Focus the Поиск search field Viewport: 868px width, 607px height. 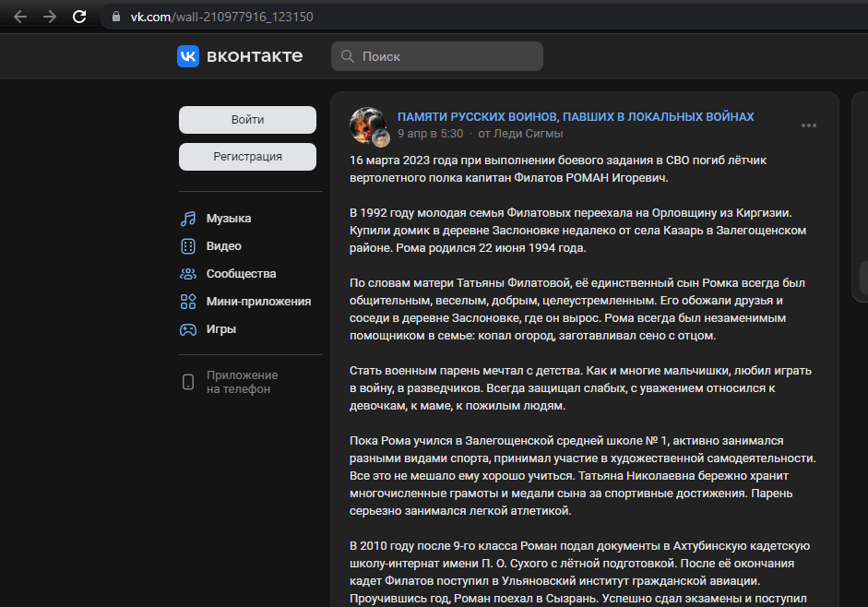(437, 56)
